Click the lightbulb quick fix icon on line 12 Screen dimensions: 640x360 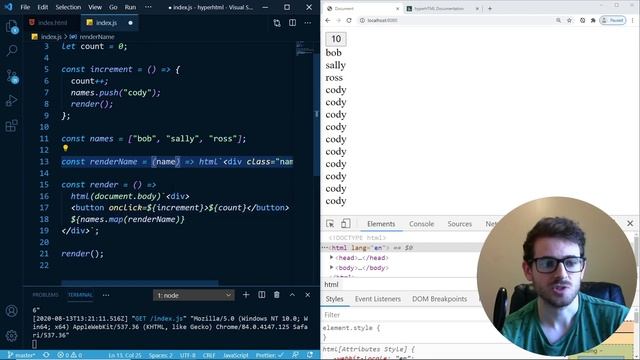tap(65, 149)
